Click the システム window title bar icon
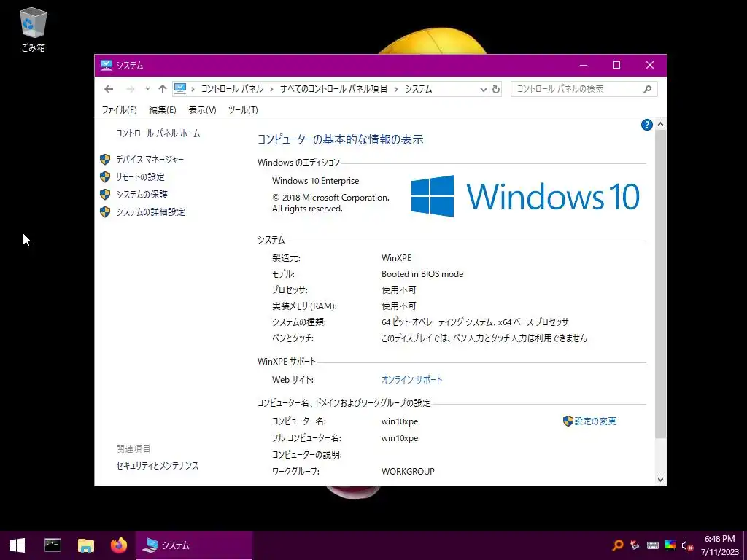The image size is (747, 560). 107,65
